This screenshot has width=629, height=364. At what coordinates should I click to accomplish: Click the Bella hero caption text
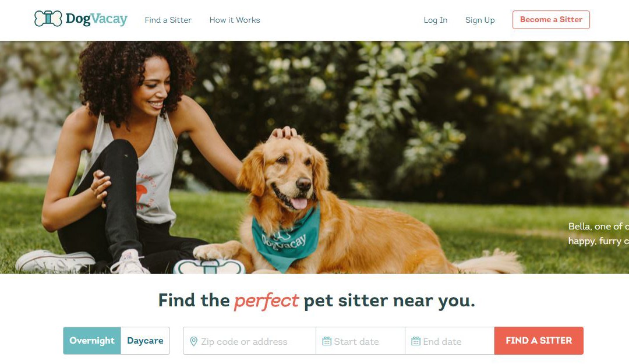599,234
